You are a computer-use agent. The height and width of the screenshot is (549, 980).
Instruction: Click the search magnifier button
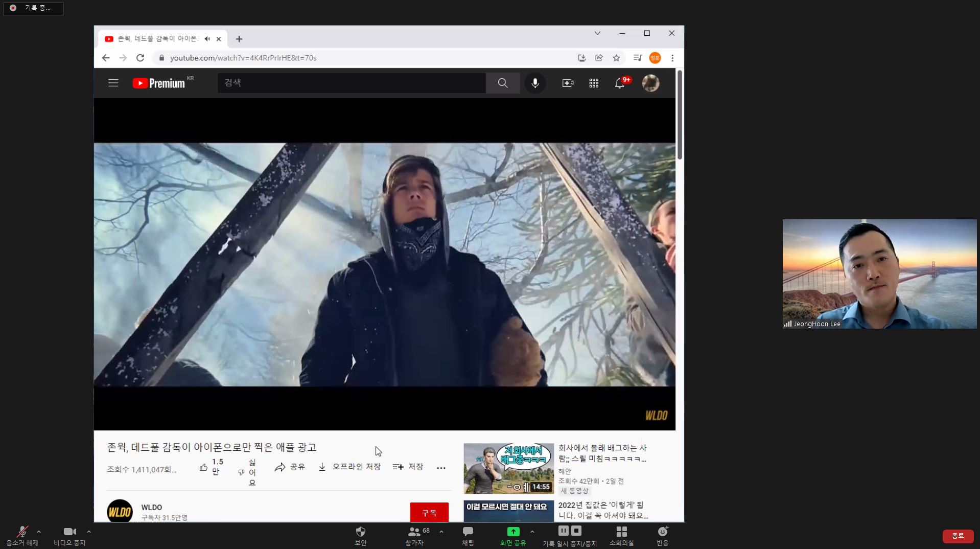click(x=503, y=83)
